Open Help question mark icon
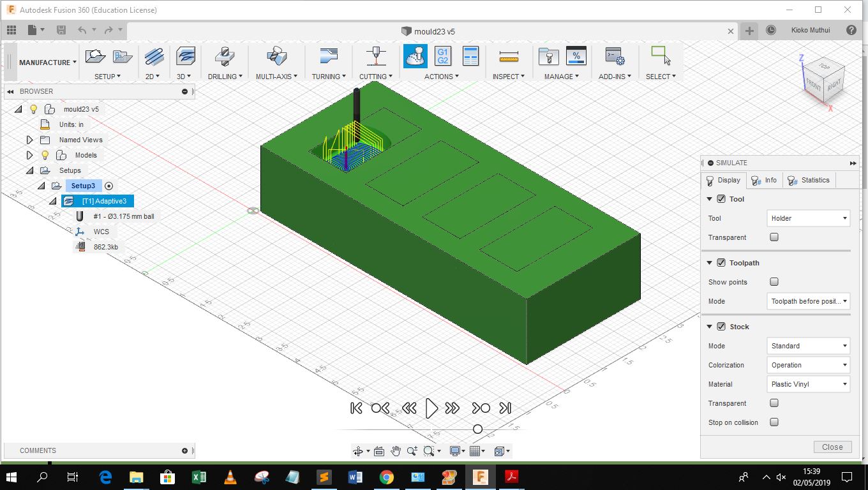 851,30
